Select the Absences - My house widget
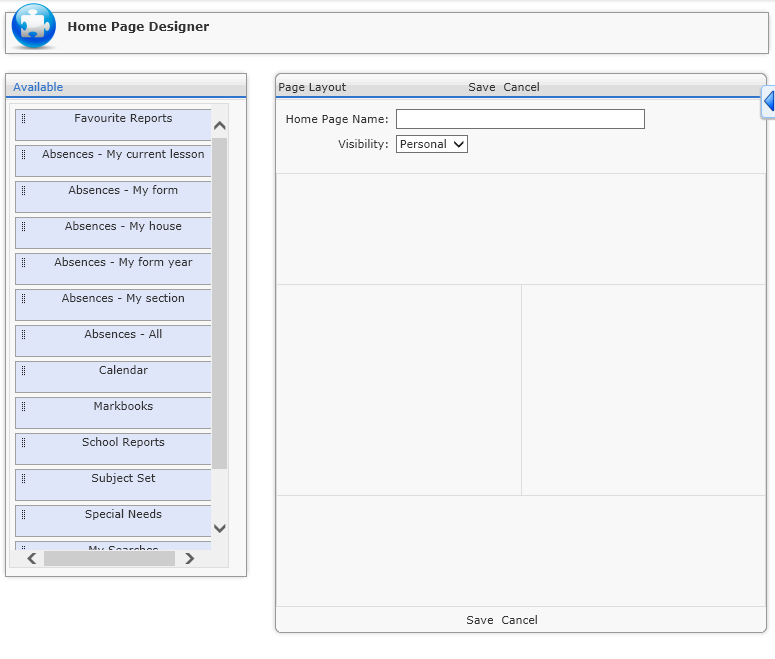 (113, 233)
